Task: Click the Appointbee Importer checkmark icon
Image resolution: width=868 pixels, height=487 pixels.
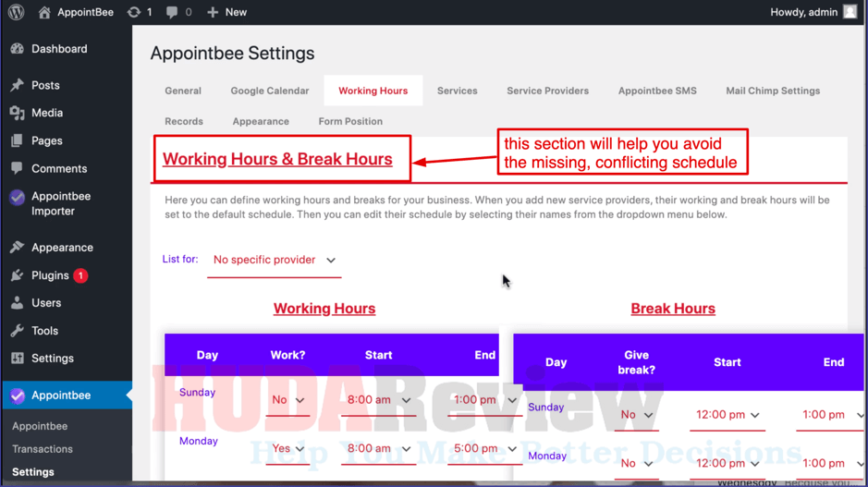Action: [18, 197]
